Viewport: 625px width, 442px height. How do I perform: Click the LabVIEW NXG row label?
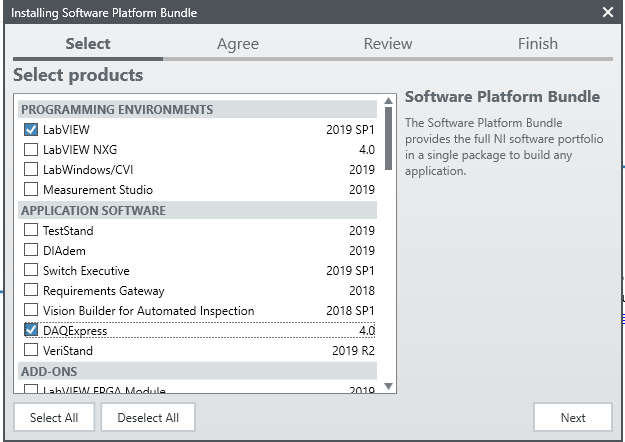click(80, 149)
